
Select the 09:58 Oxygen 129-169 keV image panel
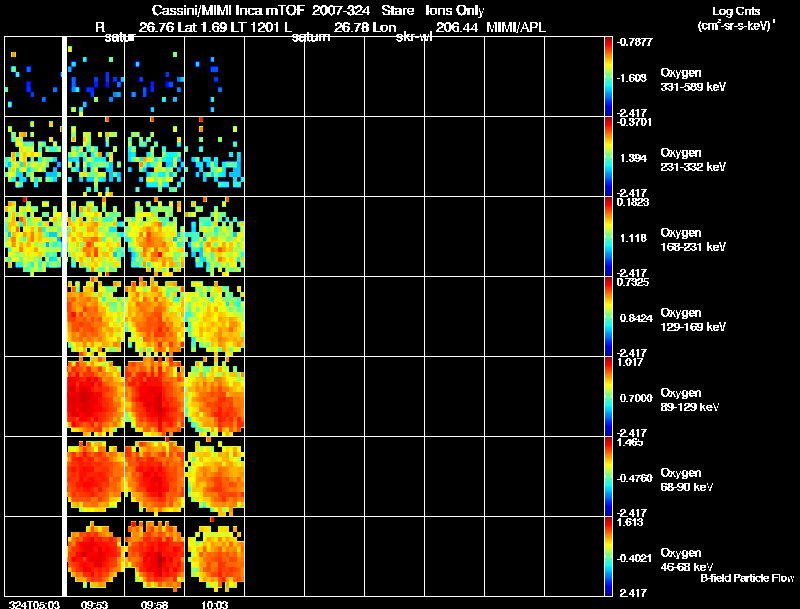155,317
